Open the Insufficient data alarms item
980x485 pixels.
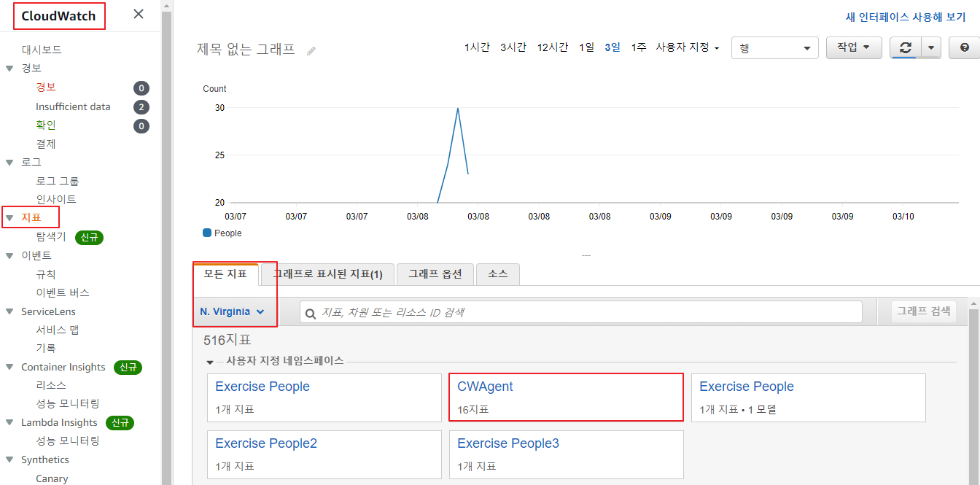(x=73, y=106)
